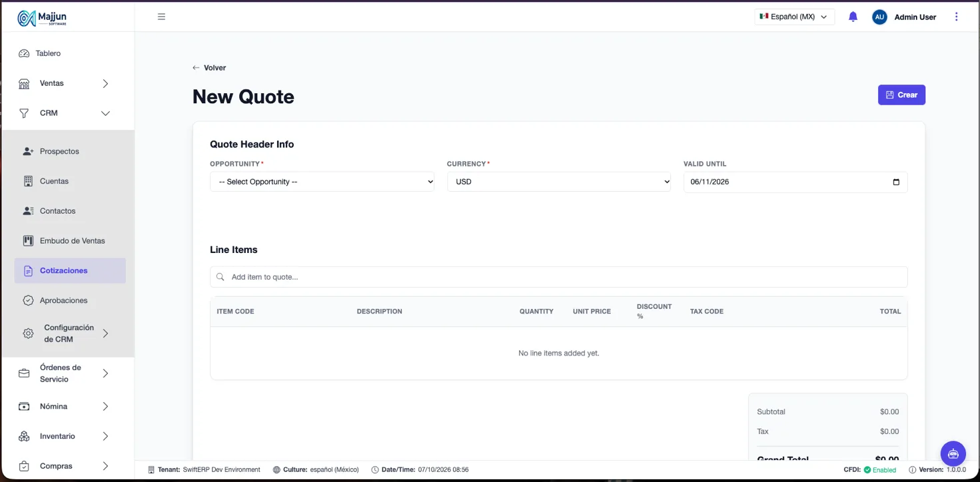Image resolution: width=980 pixels, height=482 pixels.
Task: Click the Inventario boxes icon
Action: pyautogui.click(x=24, y=437)
